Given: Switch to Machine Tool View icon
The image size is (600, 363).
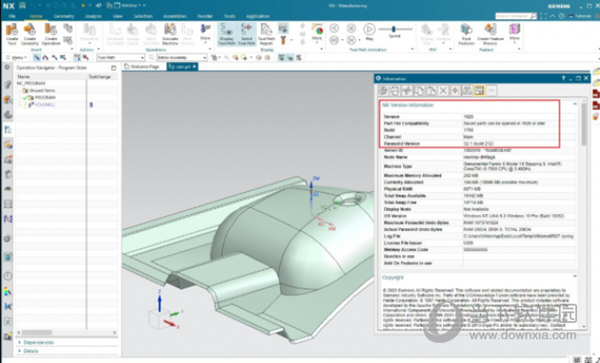Looking at the screenshot, I should point(46,57).
